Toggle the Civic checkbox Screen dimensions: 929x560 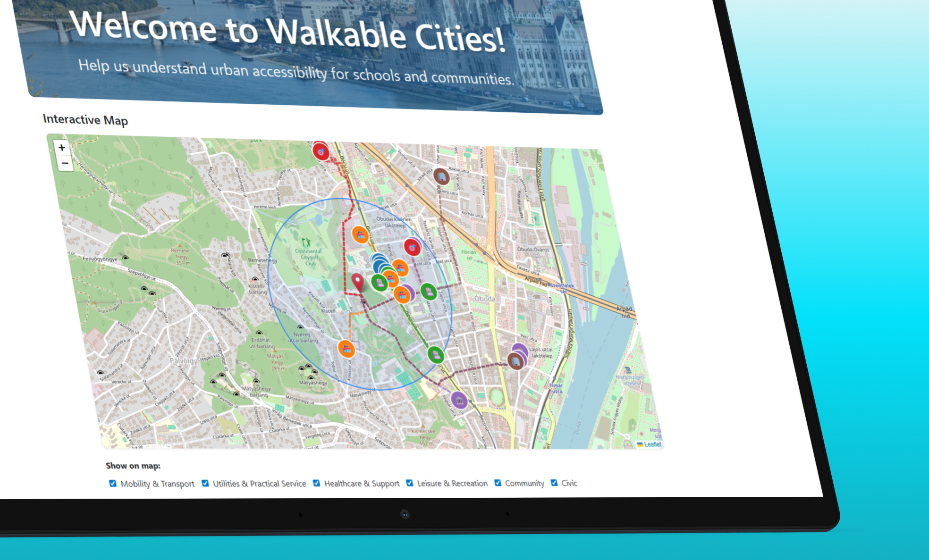pos(554,483)
